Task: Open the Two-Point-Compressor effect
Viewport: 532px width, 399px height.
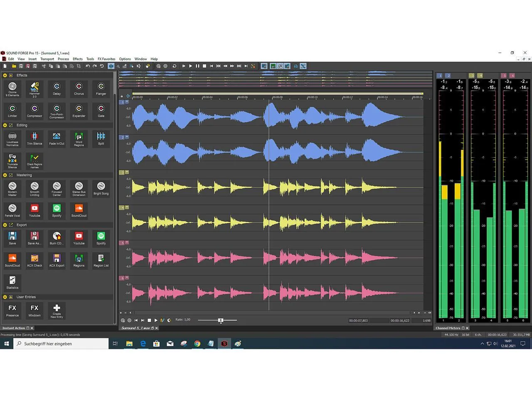Action: (x=57, y=111)
